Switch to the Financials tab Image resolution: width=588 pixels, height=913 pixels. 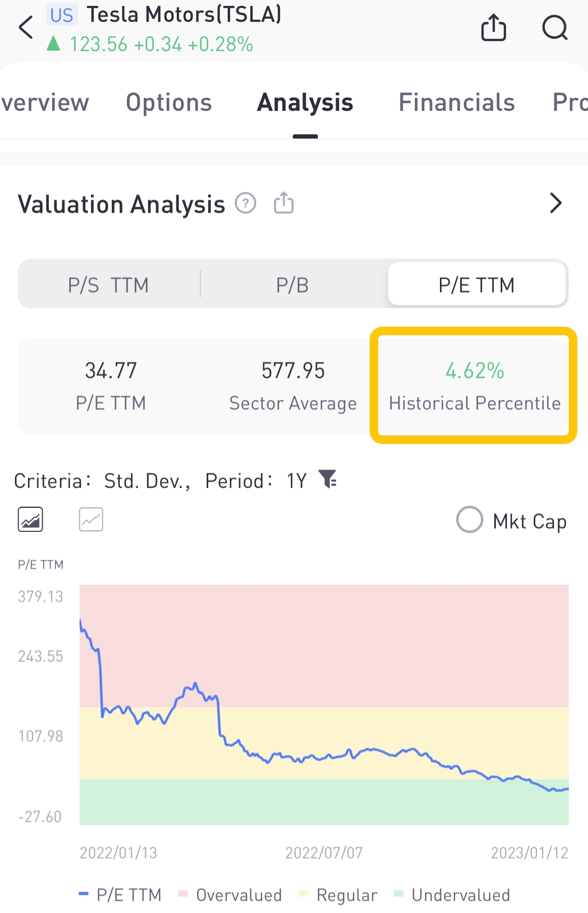pyautogui.click(x=456, y=102)
